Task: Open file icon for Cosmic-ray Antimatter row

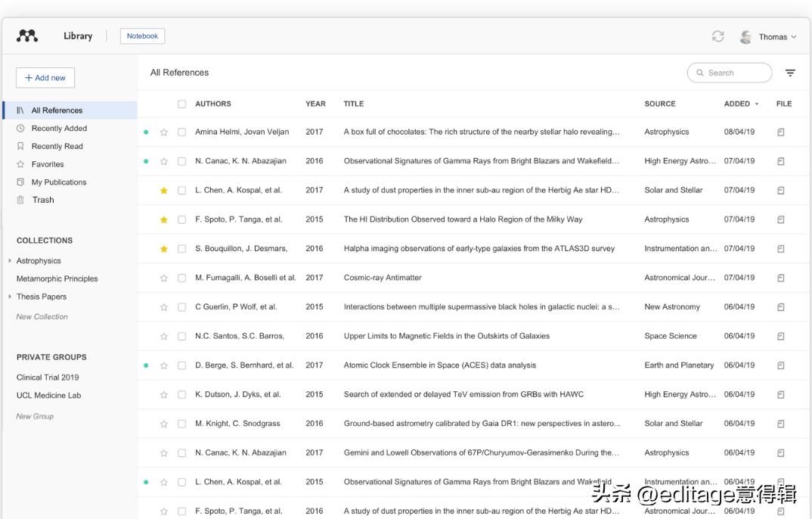Action: point(780,278)
